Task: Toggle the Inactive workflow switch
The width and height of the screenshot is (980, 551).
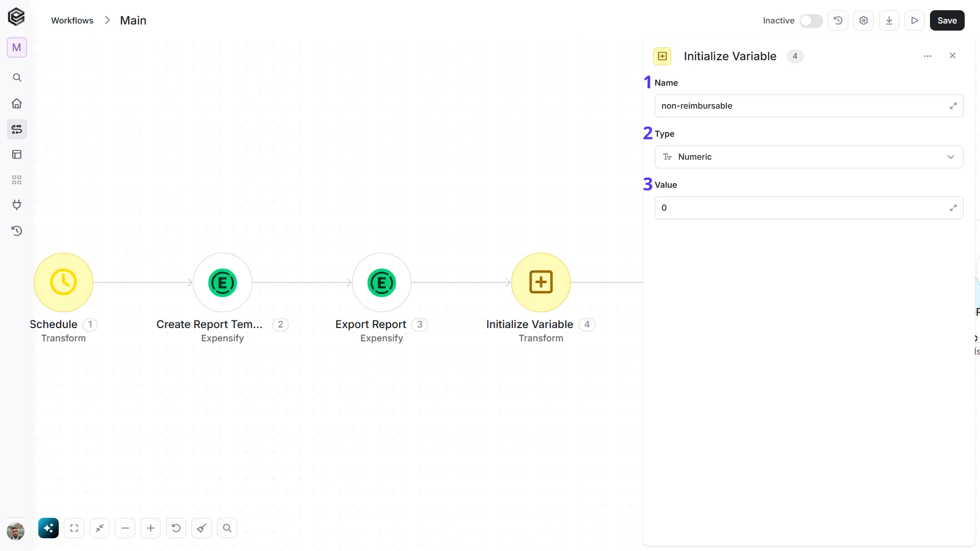Action: click(811, 20)
